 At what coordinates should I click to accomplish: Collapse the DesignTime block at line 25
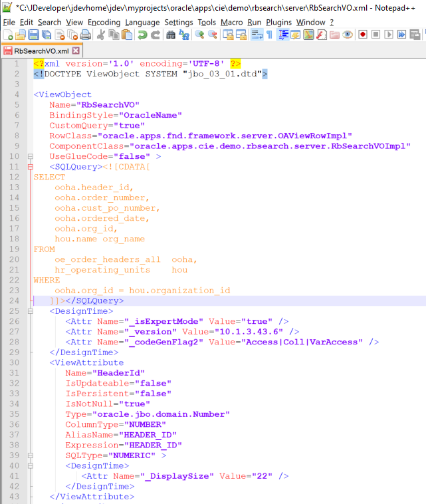[x=31, y=311]
